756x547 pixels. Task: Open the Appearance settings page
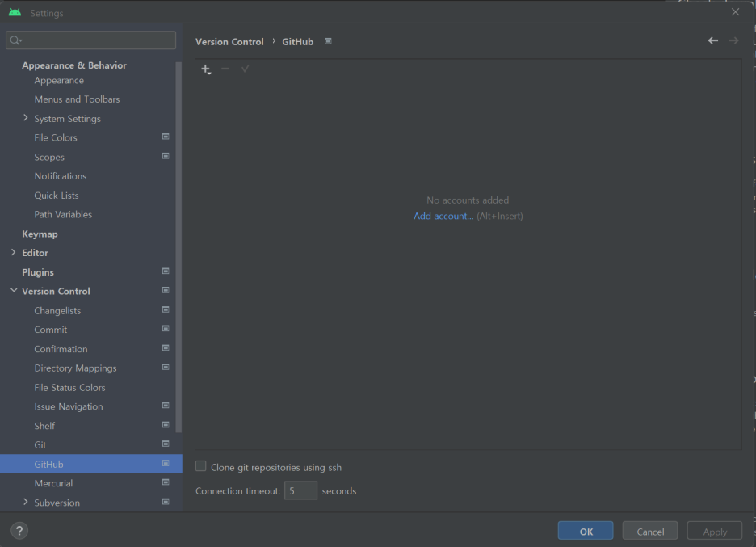click(59, 81)
